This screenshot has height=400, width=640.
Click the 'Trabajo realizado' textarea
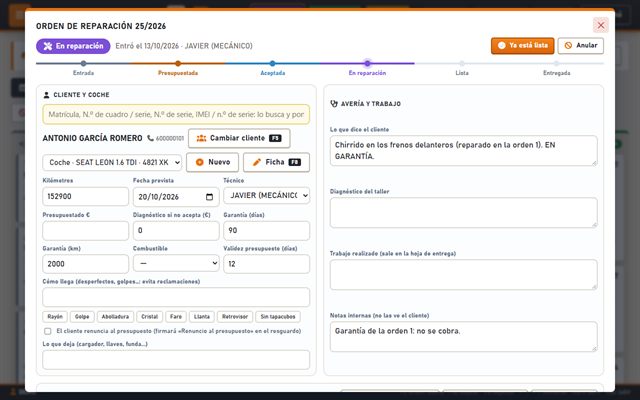464,275
